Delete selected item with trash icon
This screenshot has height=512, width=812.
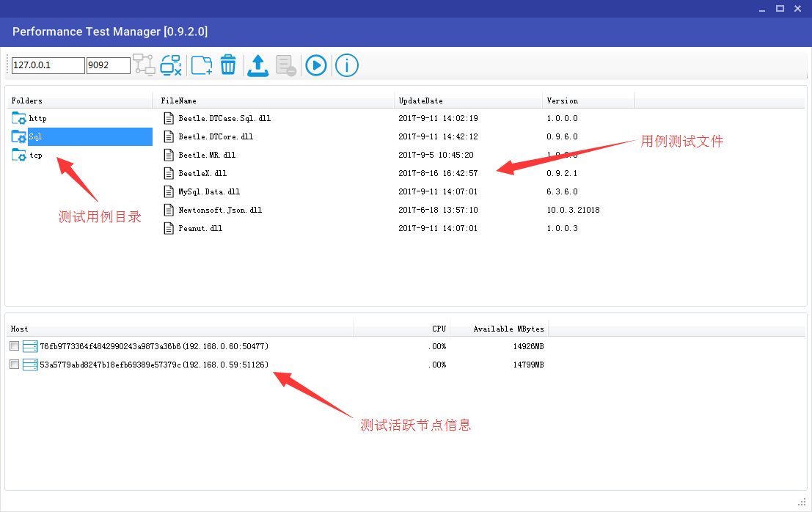click(228, 65)
